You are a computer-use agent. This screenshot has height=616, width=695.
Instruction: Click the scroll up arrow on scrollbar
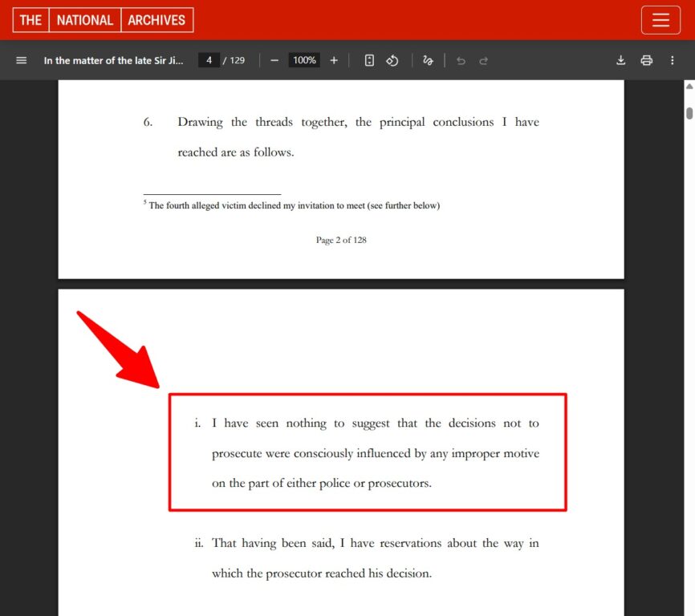[689, 86]
